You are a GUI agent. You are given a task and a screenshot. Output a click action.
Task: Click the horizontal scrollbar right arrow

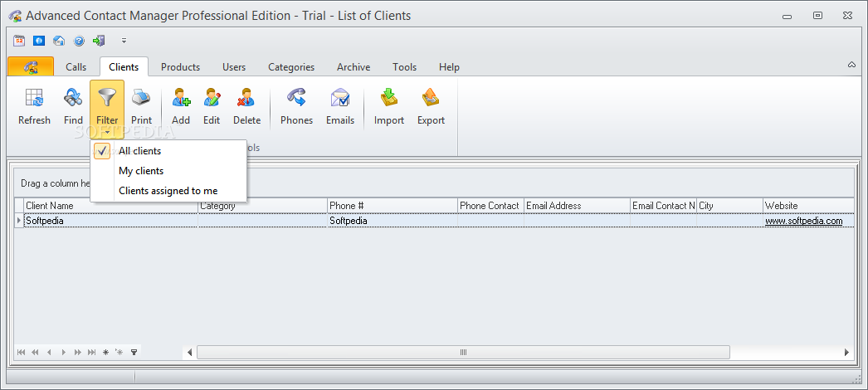pos(846,353)
